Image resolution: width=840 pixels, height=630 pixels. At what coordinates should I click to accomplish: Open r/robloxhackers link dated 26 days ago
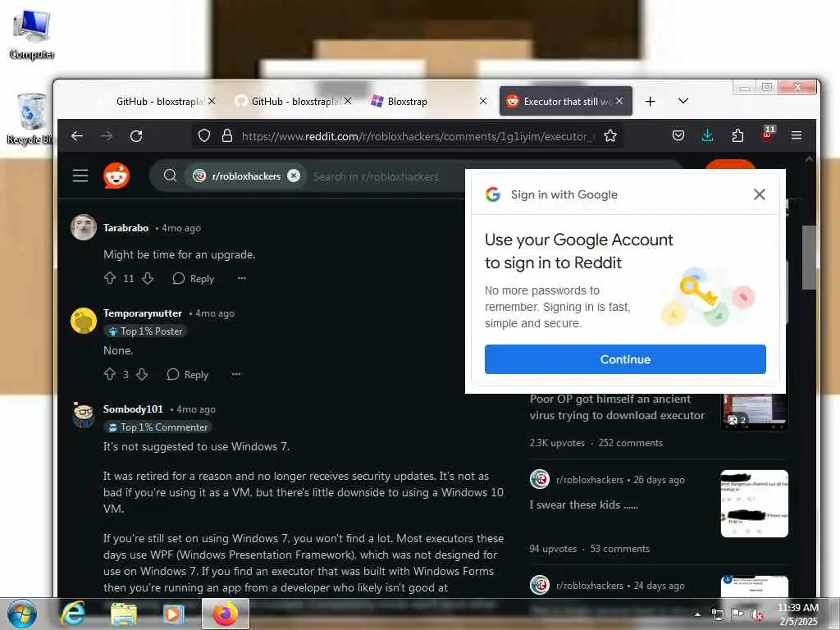pos(589,479)
